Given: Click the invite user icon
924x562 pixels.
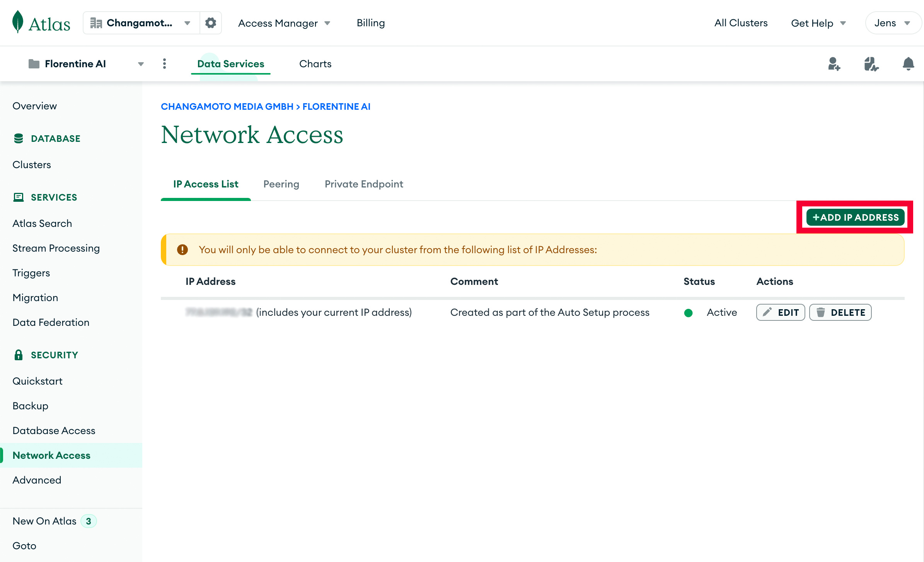Looking at the screenshot, I should [834, 64].
